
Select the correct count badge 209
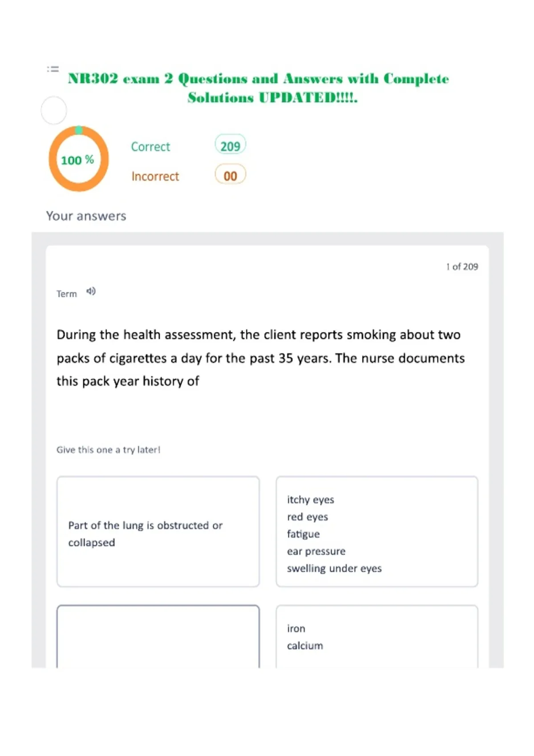(x=230, y=145)
